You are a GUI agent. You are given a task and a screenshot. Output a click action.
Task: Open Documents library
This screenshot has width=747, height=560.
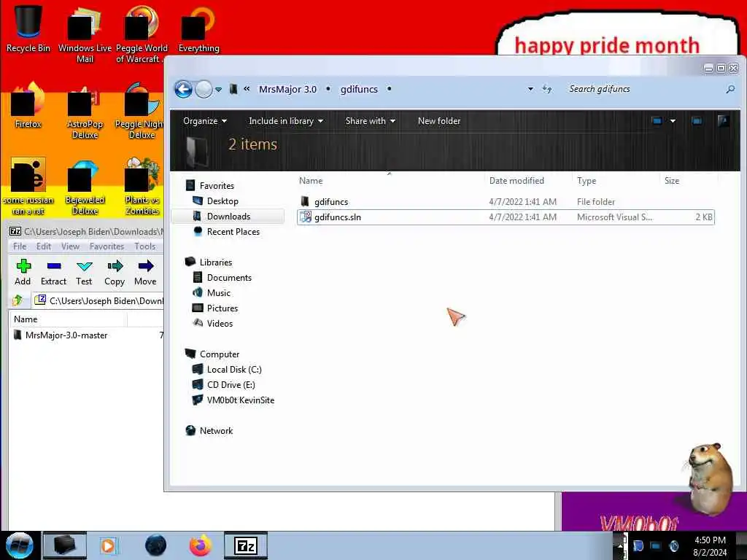(x=229, y=278)
